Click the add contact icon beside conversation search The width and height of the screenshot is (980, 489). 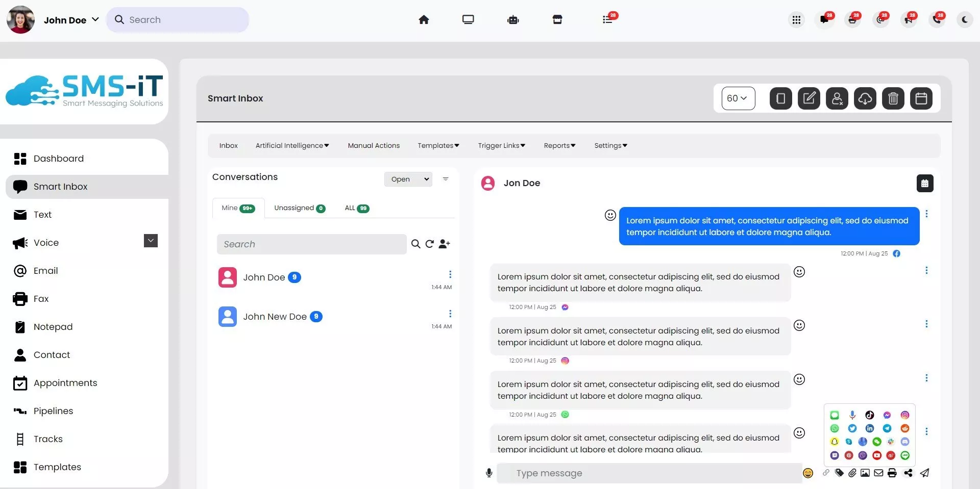444,244
